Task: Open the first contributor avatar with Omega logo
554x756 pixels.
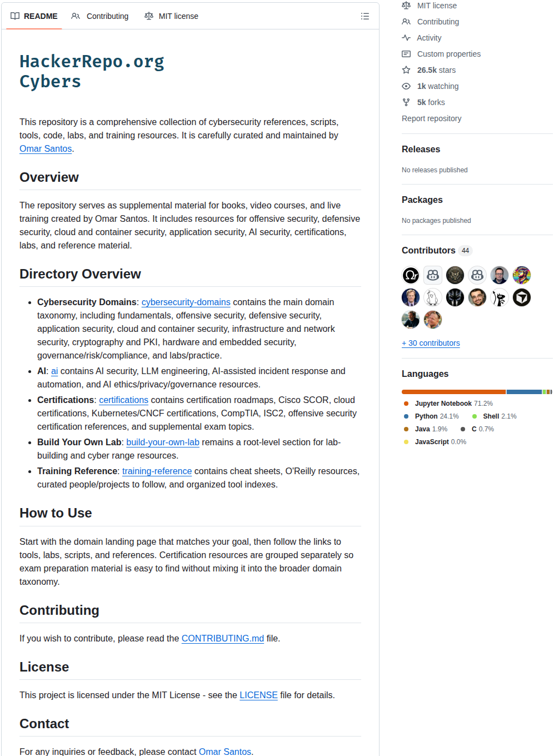Action: [x=411, y=275]
